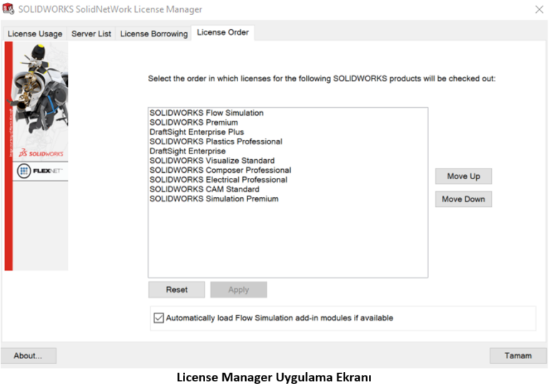Toggle automatically load Flow Simulation add-in checkbox

(x=159, y=318)
